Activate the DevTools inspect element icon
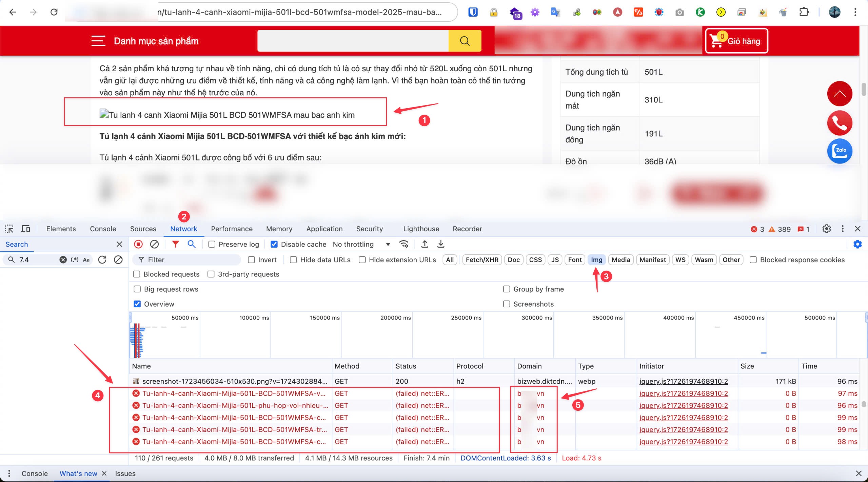 pyautogui.click(x=9, y=229)
